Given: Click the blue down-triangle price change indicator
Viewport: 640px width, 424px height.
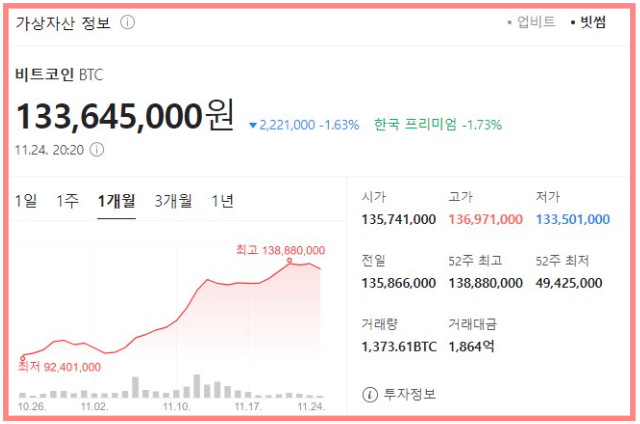Looking at the screenshot, I should point(253,125).
